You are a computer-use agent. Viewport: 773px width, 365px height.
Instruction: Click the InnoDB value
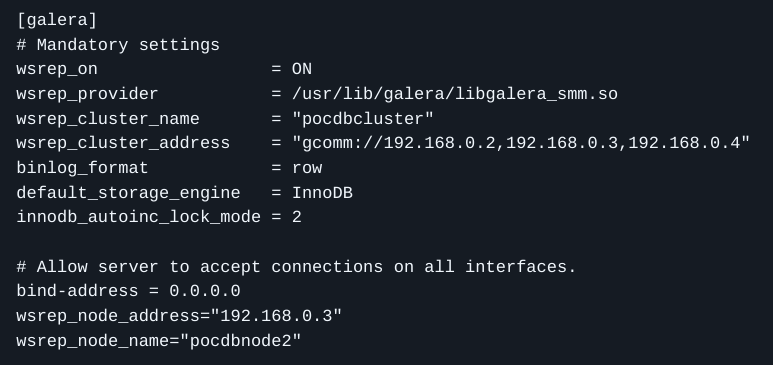[322, 193]
